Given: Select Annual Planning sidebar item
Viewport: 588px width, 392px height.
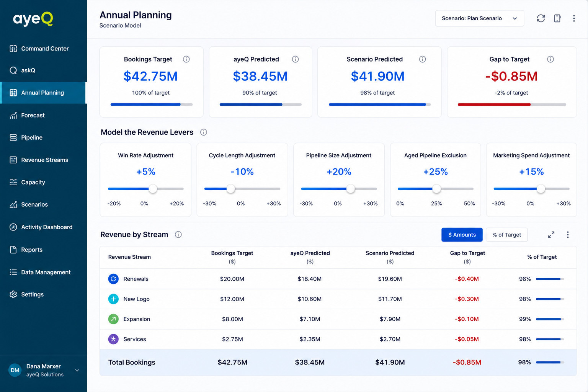Looking at the screenshot, I should (x=43, y=93).
